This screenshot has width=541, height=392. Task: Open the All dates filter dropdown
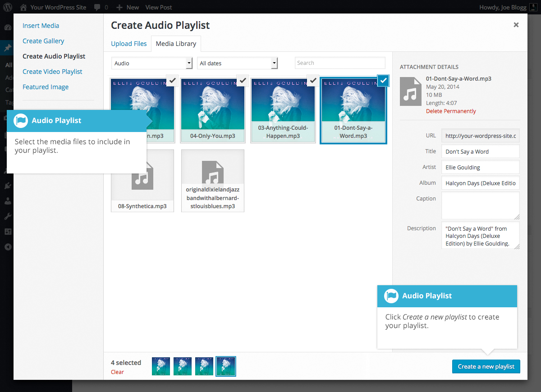point(238,63)
